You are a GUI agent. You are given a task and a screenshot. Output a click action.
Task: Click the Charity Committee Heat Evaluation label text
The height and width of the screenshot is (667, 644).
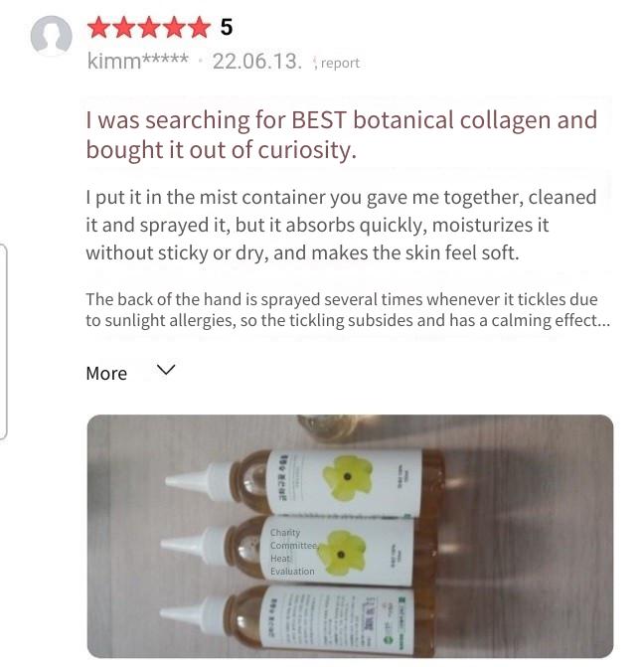tap(293, 552)
